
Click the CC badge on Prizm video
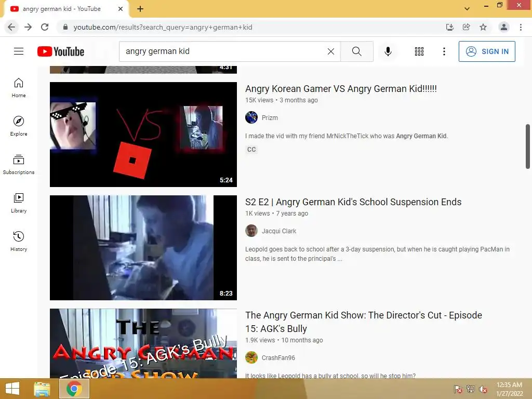[x=251, y=149]
